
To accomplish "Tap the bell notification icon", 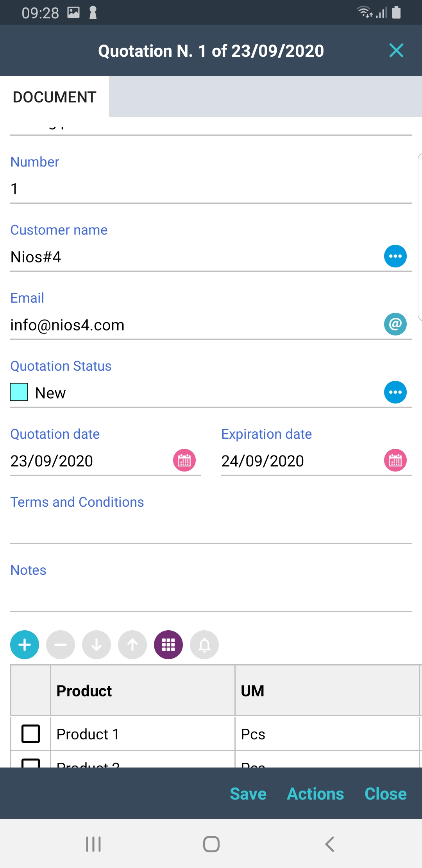I will click(204, 645).
